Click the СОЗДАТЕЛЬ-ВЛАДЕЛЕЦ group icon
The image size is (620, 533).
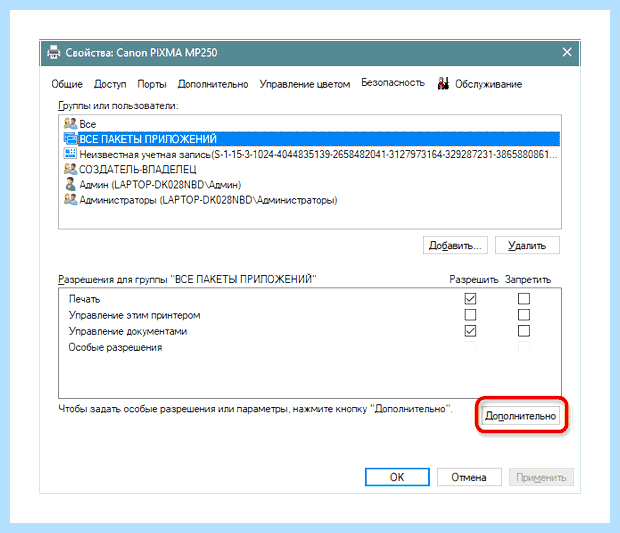(70, 169)
